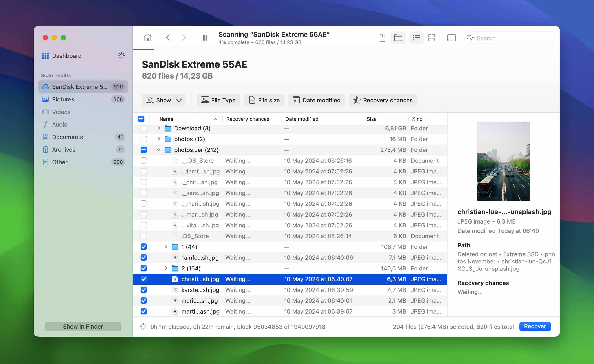The height and width of the screenshot is (364, 594).
Task: Expand the photos (12) folder
Action: (x=158, y=139)
